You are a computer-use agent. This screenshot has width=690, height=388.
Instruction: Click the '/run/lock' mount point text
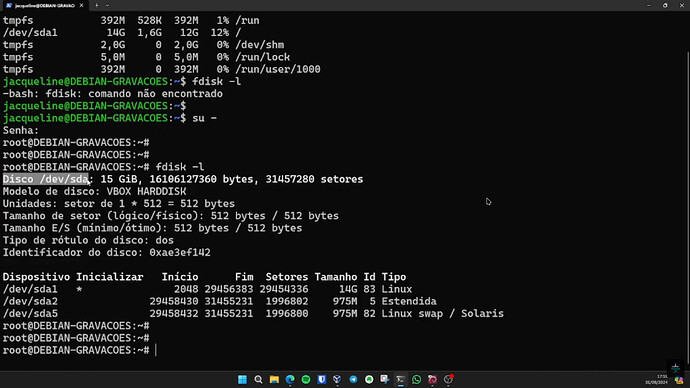pos(263,57)
